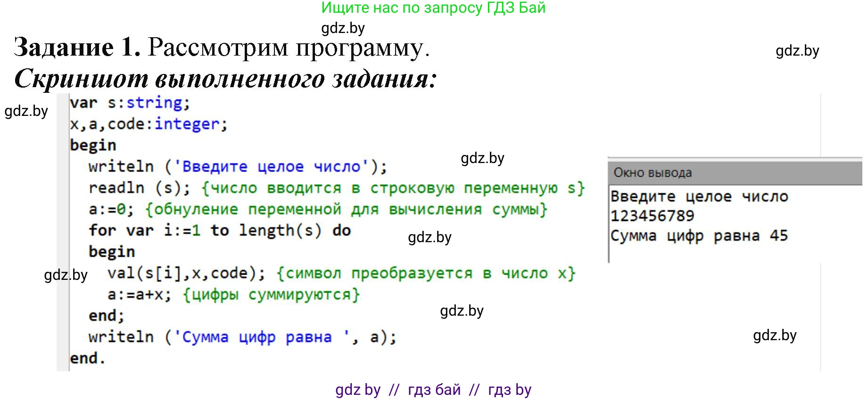Click the "Сумма цифр равна 45" output line
This screenshot has height=400, width=868.
point(699,236)
